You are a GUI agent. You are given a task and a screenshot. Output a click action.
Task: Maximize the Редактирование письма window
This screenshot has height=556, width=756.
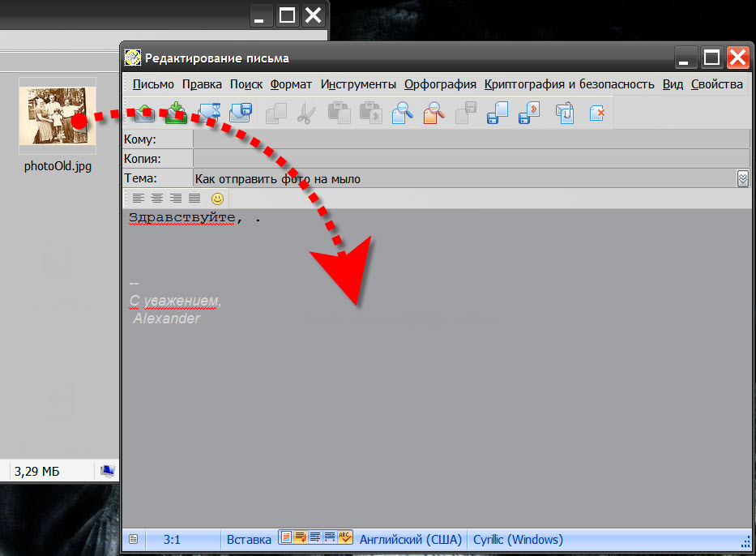(711, 58)
